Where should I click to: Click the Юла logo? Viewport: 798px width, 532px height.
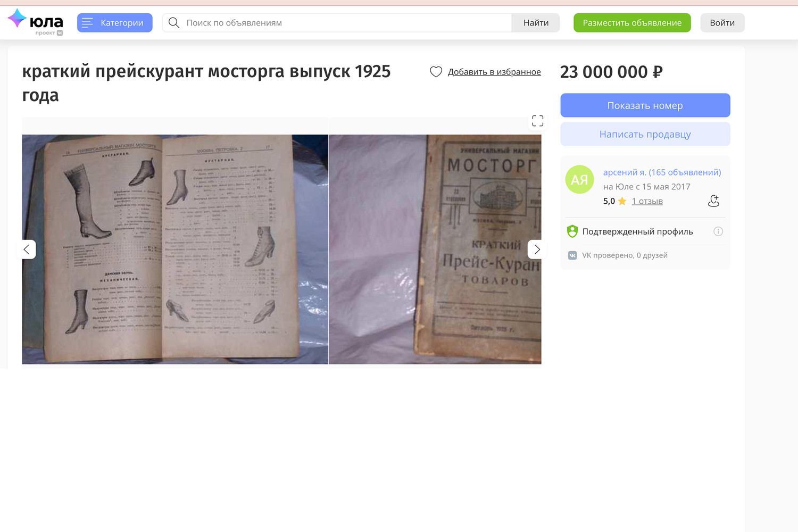tap(36, 22)
